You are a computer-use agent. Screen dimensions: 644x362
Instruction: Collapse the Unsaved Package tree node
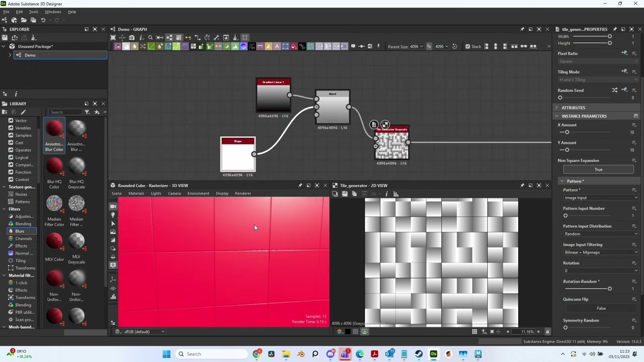pyautogui.click(x=4, y=47)
